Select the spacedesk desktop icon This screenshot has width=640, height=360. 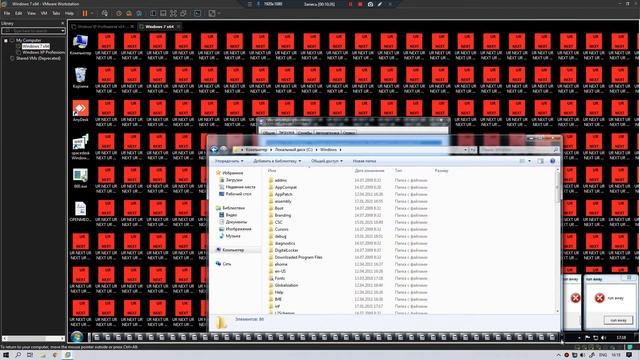[x=80, y=147]
